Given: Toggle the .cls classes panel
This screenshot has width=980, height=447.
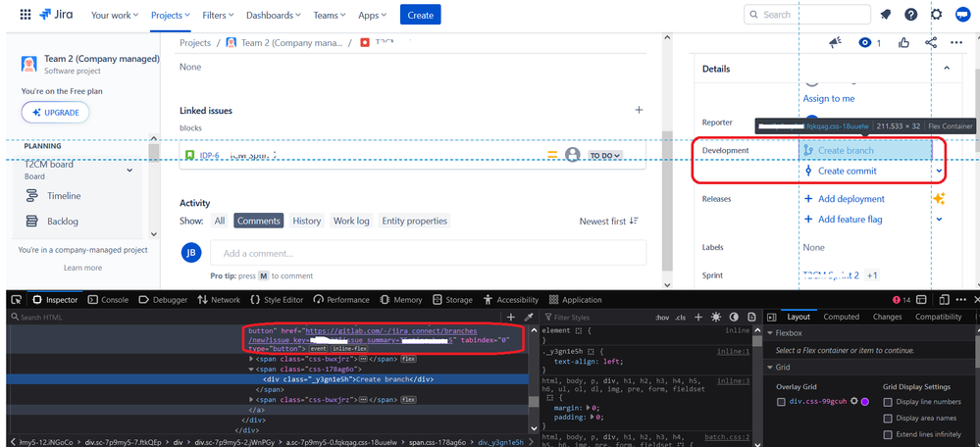Looking at the screenshot, I should tap(681, 318).
